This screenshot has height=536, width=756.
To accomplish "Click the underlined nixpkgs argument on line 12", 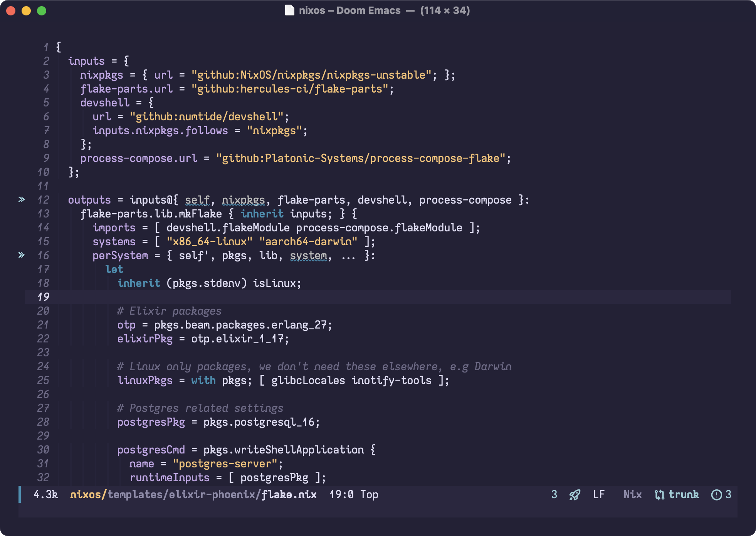I will [243, 200].
